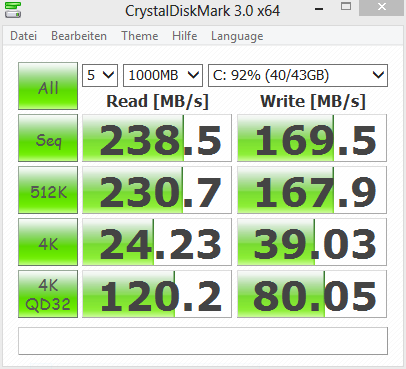Open the Hilfe menu
Viewport: 406px width, 369px height.
click(184, 36)
